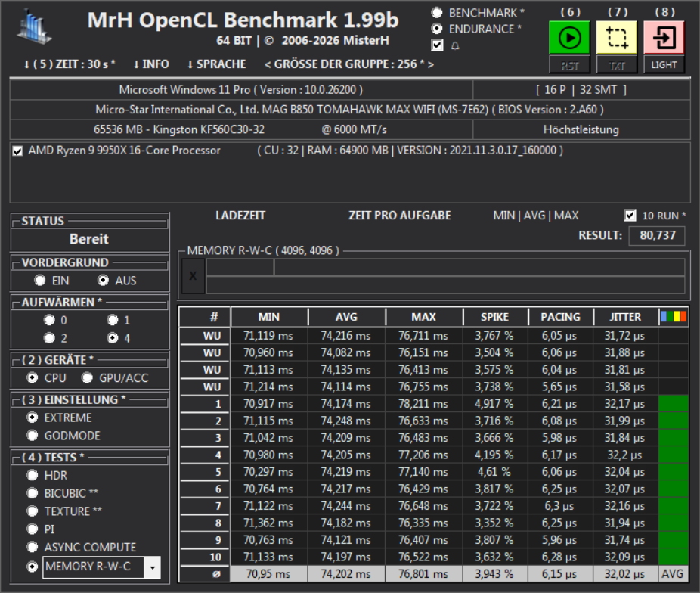
Task: Choose CPU as device
Action: [x=33, y=377]
